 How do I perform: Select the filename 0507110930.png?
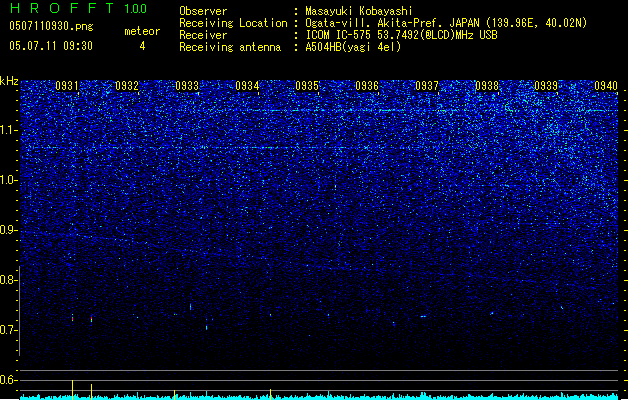tap(51, 26)
